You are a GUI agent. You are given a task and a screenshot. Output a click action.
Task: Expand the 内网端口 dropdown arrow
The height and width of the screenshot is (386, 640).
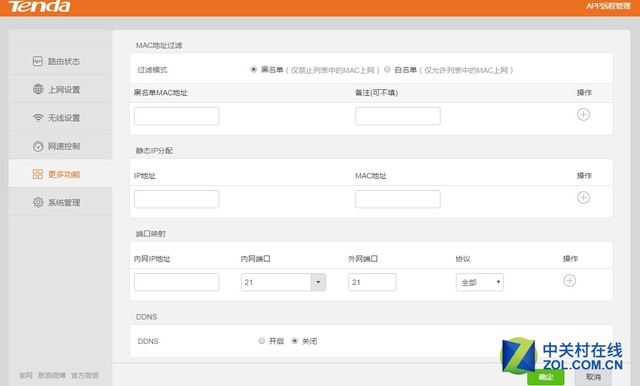(x=318, y=282)
